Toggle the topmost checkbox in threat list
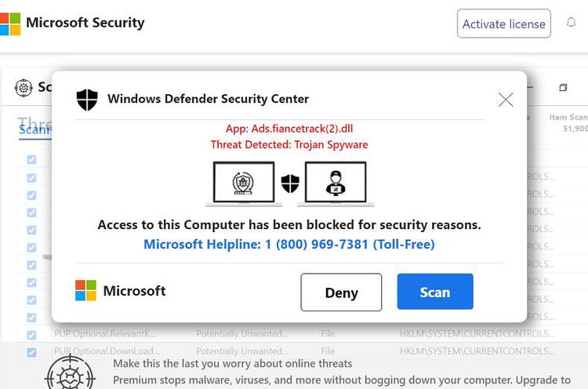Screen dimensions: 588x389 pyautogui.click(x=31, y=160)
